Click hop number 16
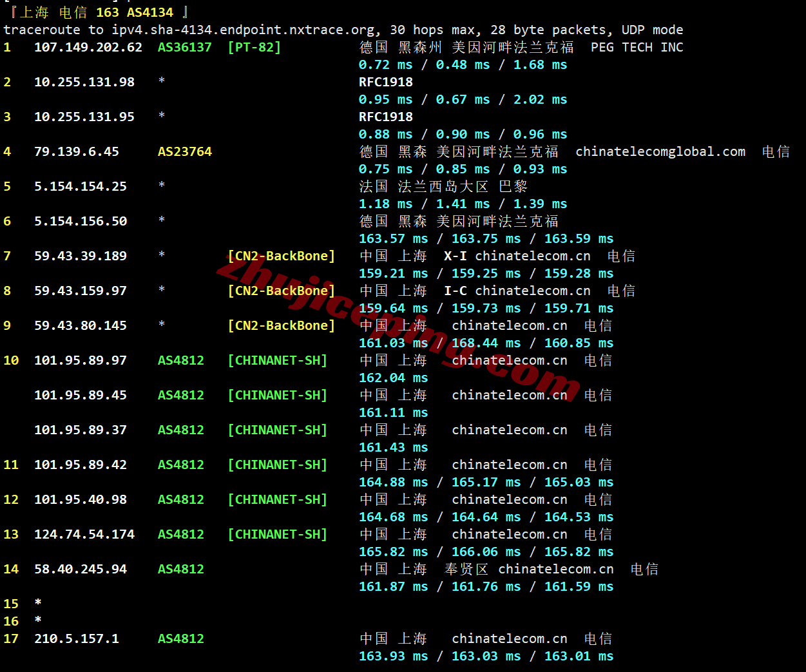This screenshot has height=672, width=806. pyautogui.click(x=11, y=621)
